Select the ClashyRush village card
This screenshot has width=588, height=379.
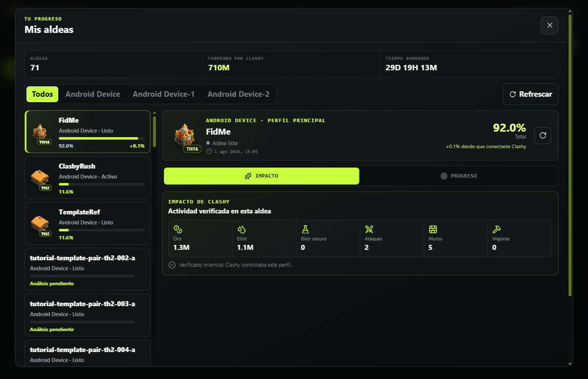point(87,178)
